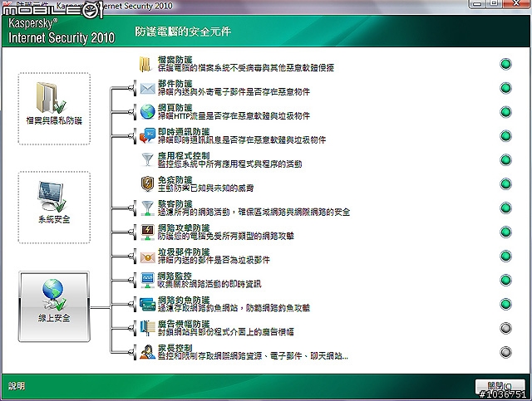Click text 封鎖網站與部份程式介面上的廣告橫幅
The width and height of the screenshot is (532, 401).
point(225,332)
